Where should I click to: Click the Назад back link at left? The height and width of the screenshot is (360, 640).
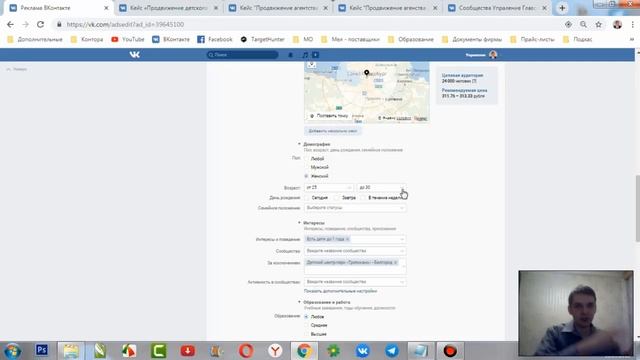click(x=17, y=69)
